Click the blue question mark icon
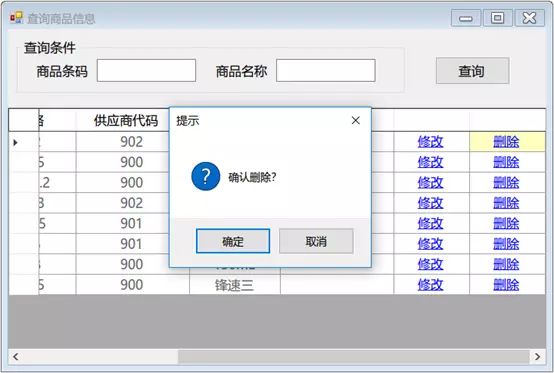The width and height of the screenshot is (554, 373). point(206,176)
